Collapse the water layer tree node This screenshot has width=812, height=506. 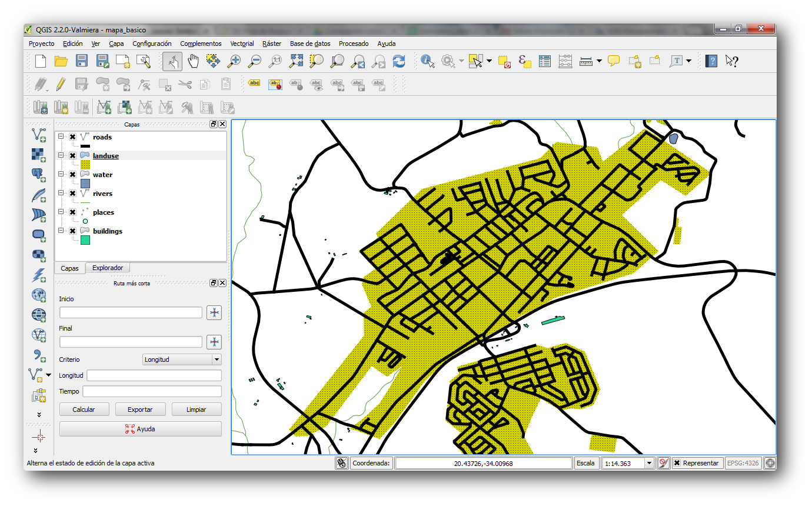pyautogui.click(x=61, y=174)
